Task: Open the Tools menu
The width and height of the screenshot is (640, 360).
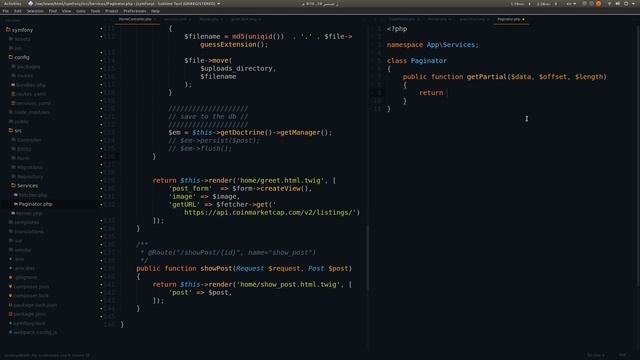Action: tap(96, 11)
